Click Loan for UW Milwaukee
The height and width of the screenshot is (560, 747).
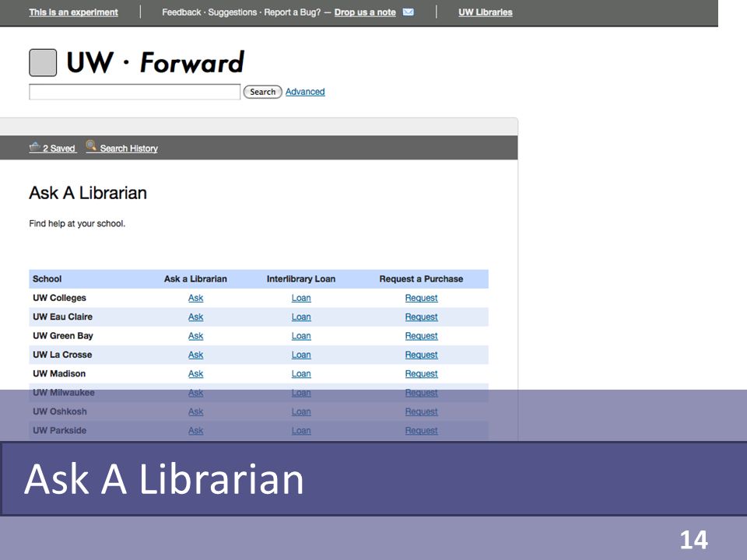(x=301, y=393)
